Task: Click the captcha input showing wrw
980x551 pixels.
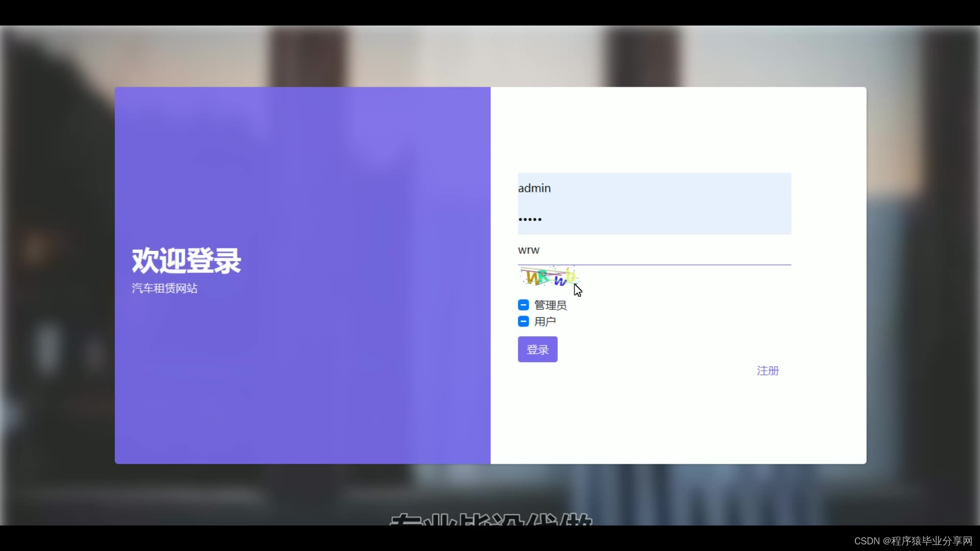Action: click(653, 250)
